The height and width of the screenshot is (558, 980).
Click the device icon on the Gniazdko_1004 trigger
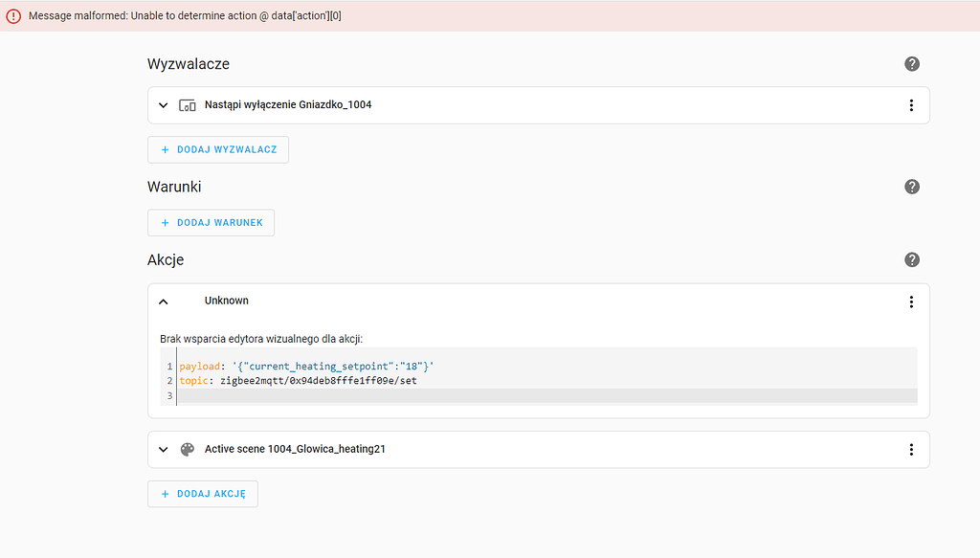187,105
